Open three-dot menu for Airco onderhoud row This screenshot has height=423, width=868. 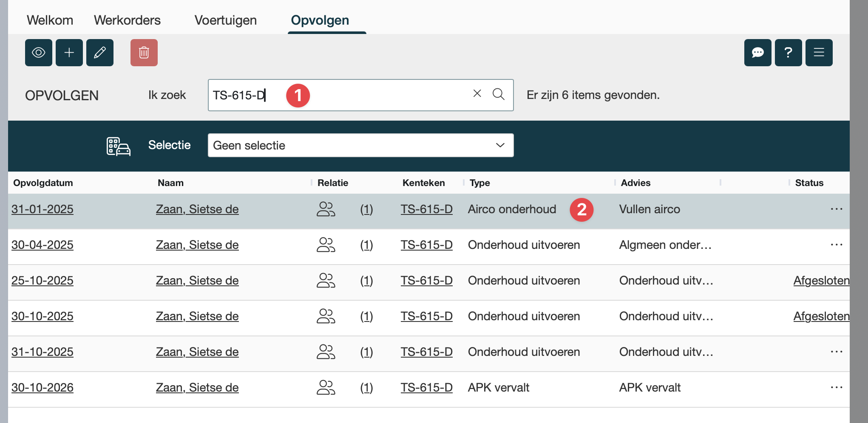pyautogui.click(x=836, y=209)
